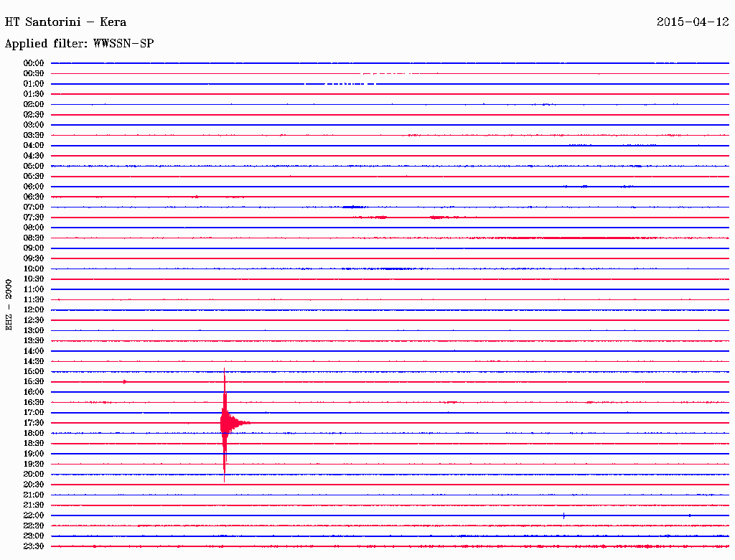Click the '18:30' time label
Viewport: 735px width, 560px height.
pos(34,443)
